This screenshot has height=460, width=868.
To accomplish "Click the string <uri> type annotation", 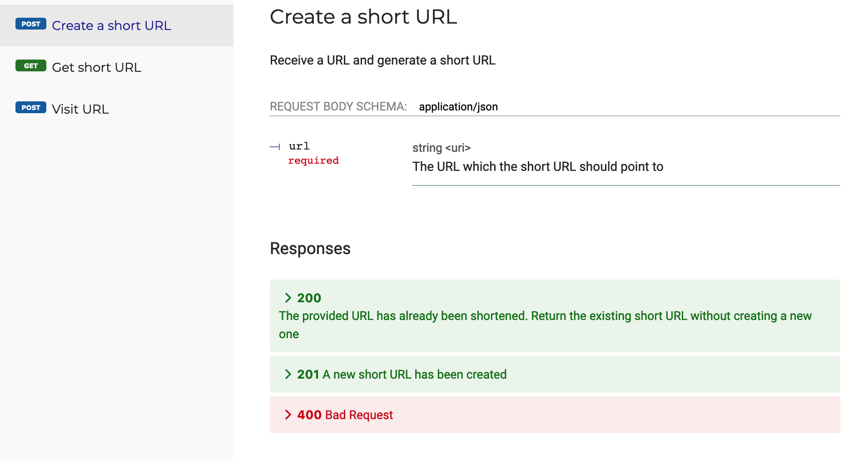I will coord(441,148).
